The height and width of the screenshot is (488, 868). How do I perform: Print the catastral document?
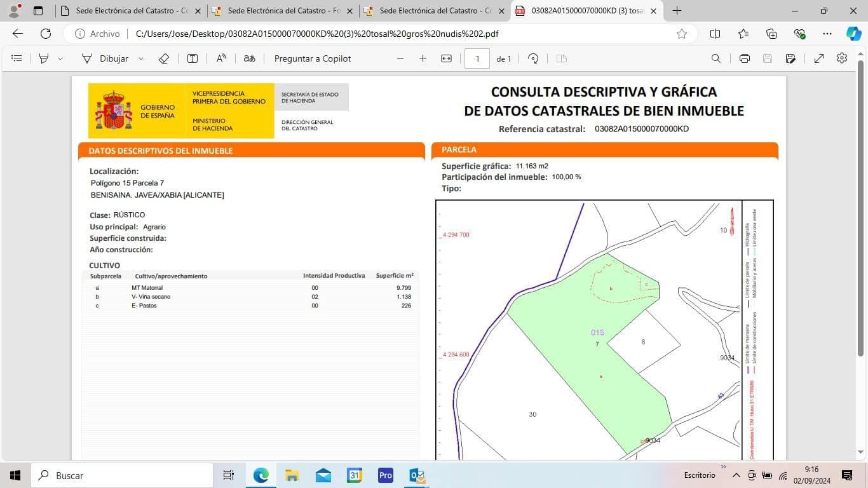pos(743,58)
